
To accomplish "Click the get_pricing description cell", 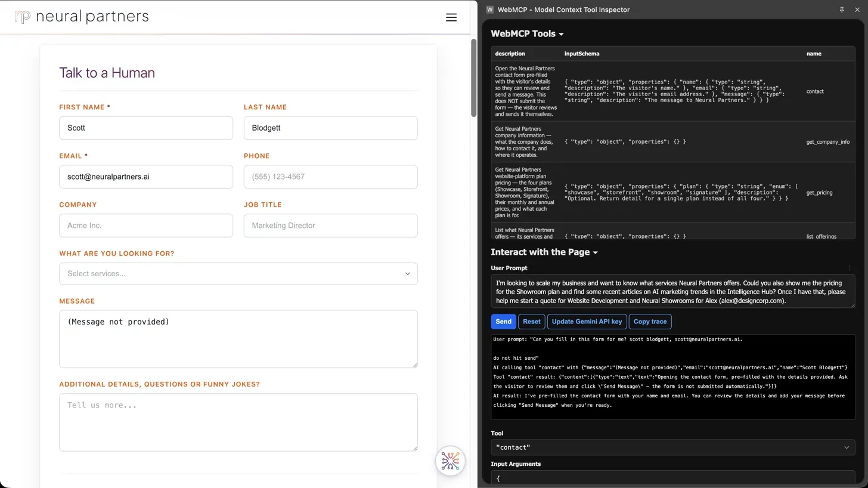I will (526, 193).
